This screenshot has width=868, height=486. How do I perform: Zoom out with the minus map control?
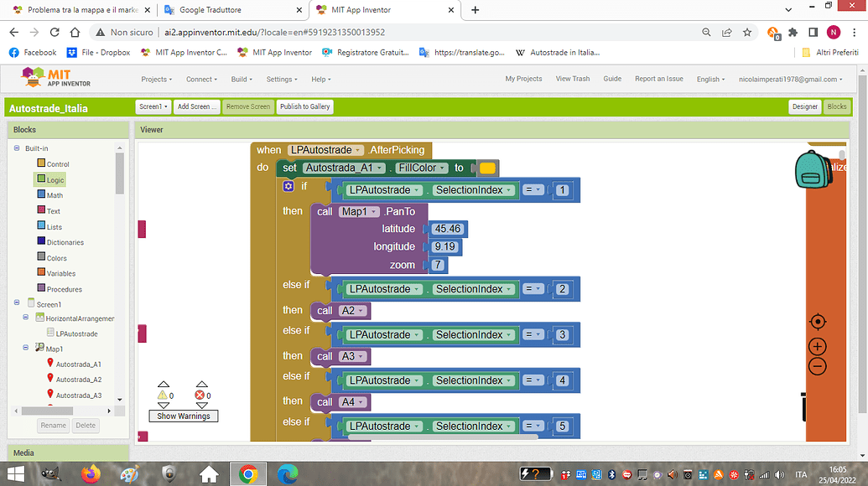tap(818, 366)
